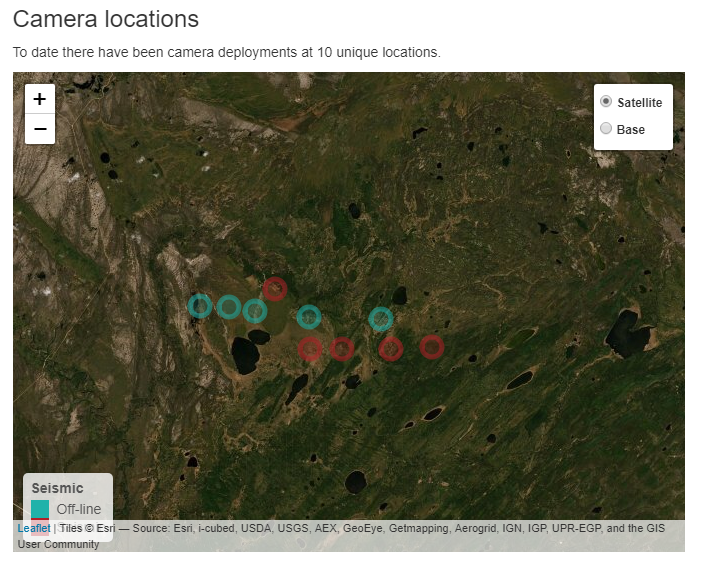Screen dimensions: 716x569
Task: Select the easternmost teal camera marker
Action: point(381,319)
